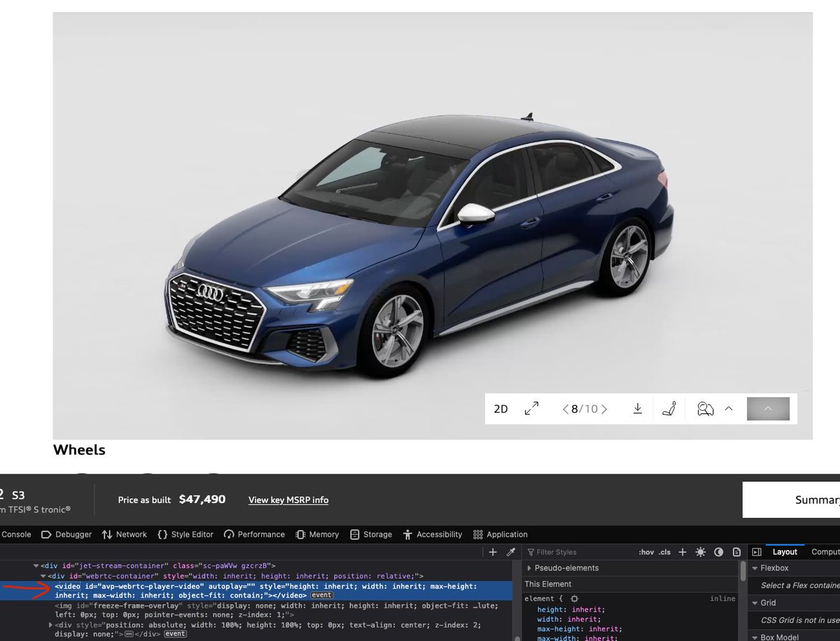Type in the Filter Styles field
840x641 pixels.
click(x=581, y=552)
